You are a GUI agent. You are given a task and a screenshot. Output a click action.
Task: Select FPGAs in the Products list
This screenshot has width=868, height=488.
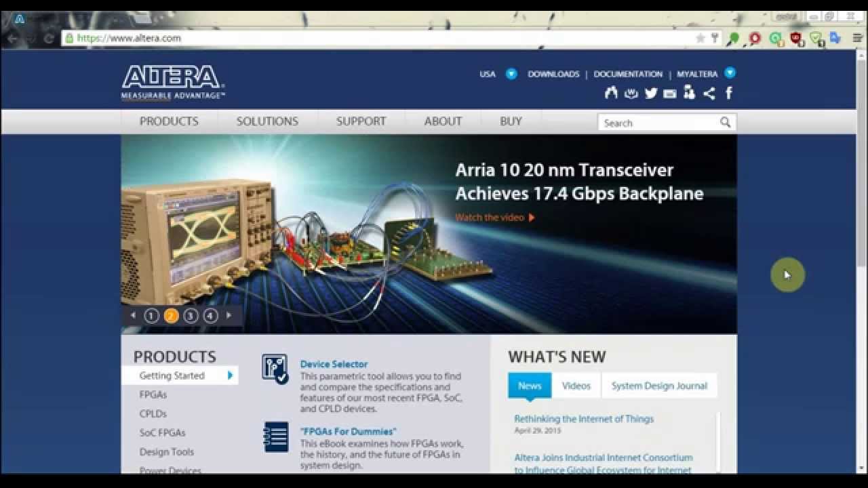point(153,394)
